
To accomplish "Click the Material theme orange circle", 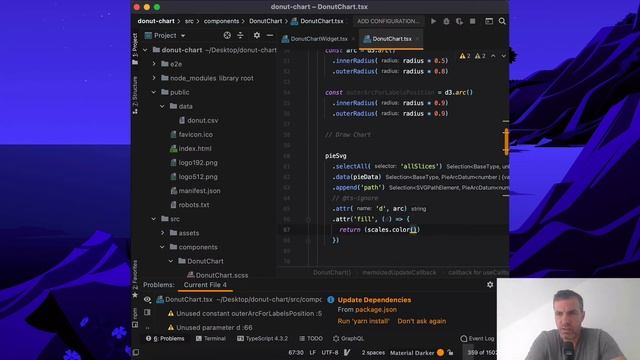I will 440,353.
